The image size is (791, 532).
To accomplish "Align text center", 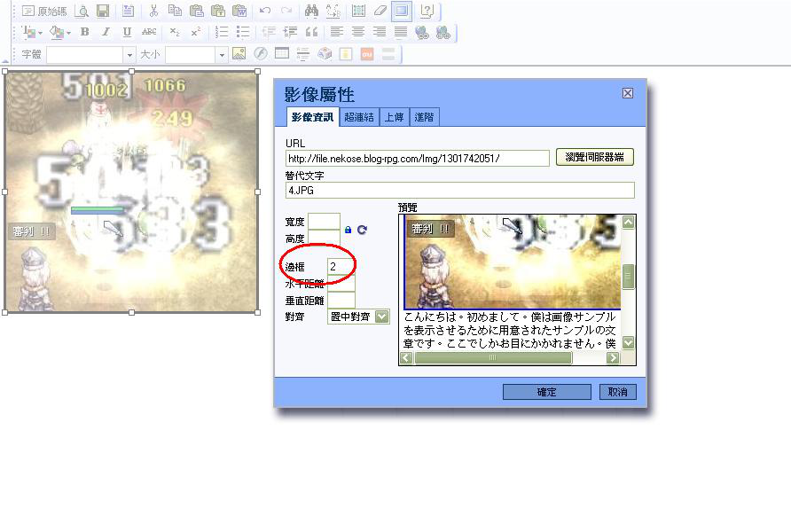I will click(358, 32).
